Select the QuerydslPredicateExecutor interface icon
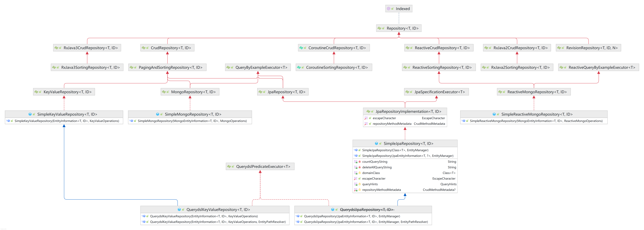644x230 pixels. click(229, 166)
